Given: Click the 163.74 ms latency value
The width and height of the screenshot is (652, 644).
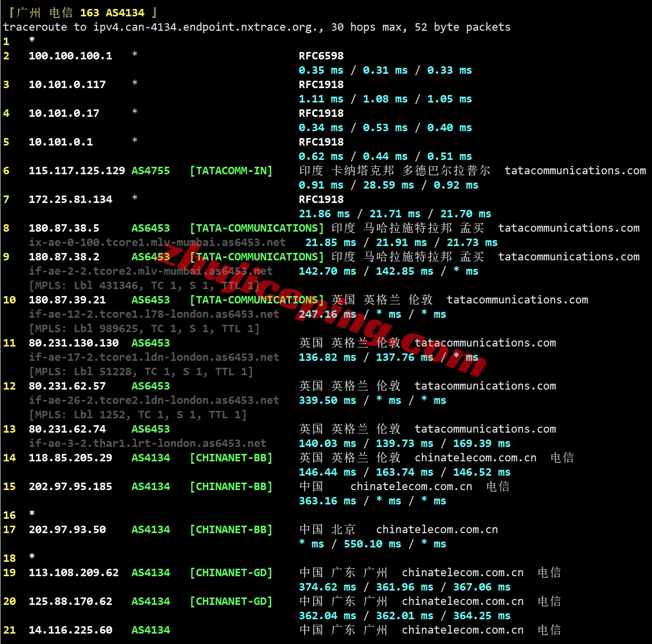Looking at the screenshot, I should (x=405, y=472).
